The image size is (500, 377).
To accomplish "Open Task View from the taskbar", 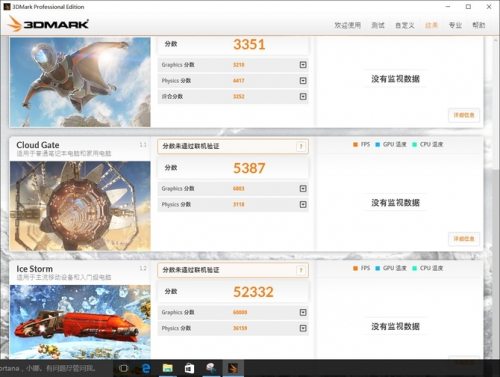I will [124, 368].
